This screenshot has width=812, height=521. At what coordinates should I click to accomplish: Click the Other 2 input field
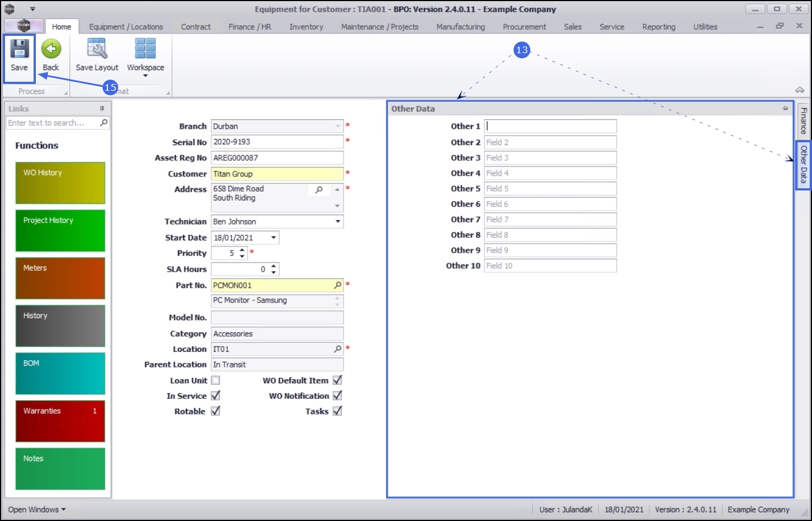(x=550, y=142)
